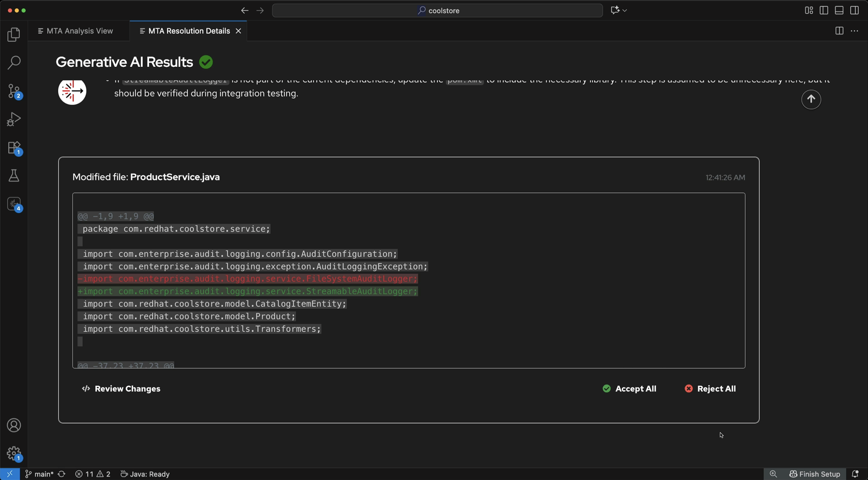
Task: Open the Search view icon
Action: pos(14,62)
